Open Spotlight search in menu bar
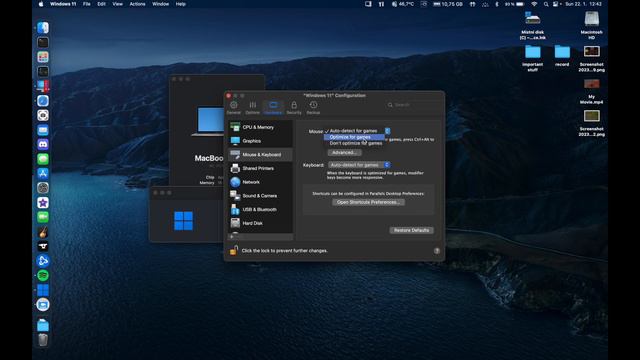The height and width of the screenshot is (360, 640). [x=546, y=4]
